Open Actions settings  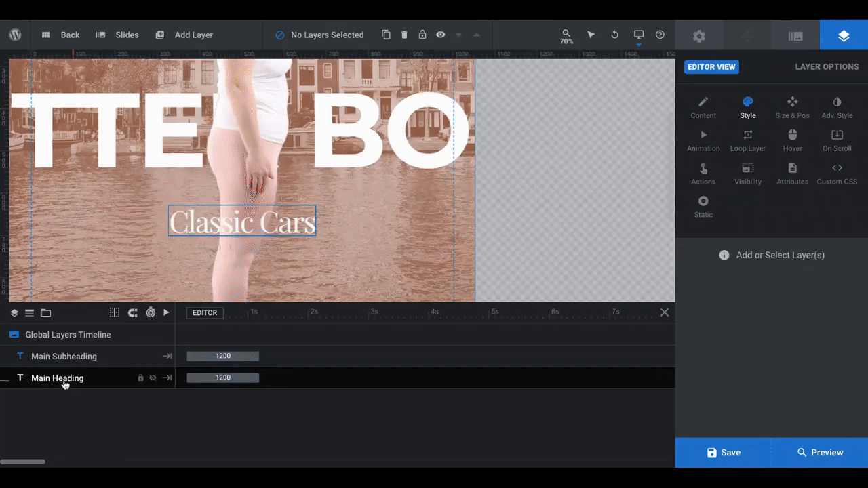click(x=703, y=174)
